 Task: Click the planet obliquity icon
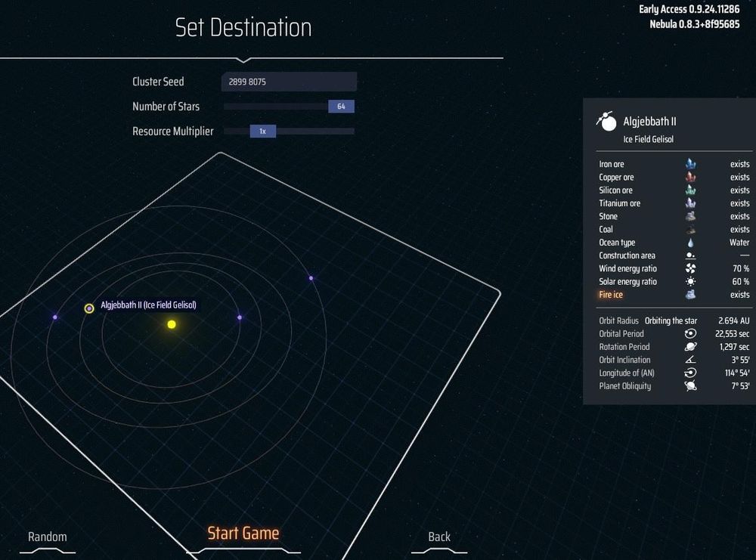coord(690,386)
